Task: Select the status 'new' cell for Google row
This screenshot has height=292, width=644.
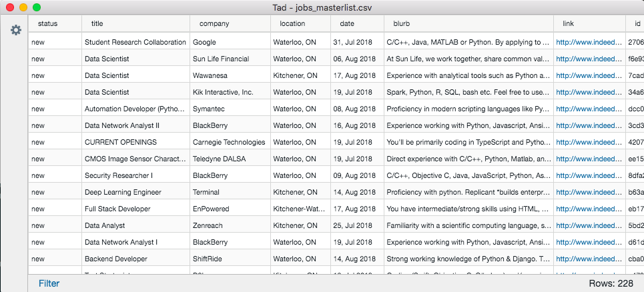Action: coord(55,42)
